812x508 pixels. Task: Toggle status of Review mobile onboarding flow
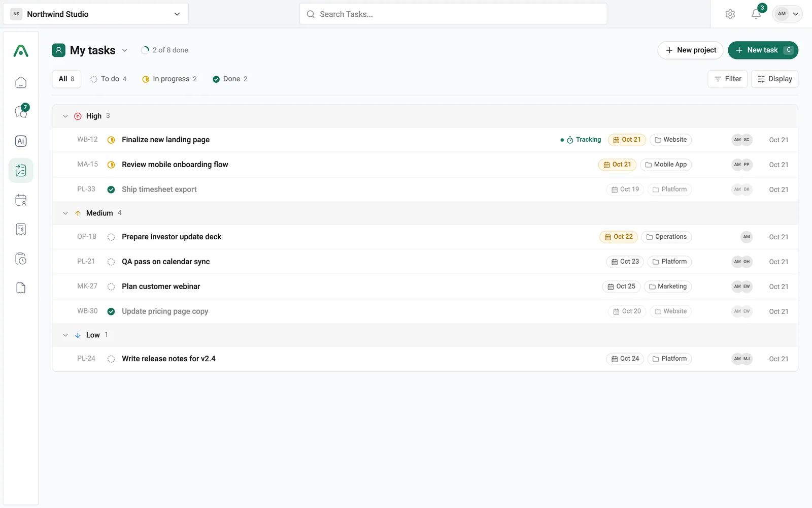111,165
